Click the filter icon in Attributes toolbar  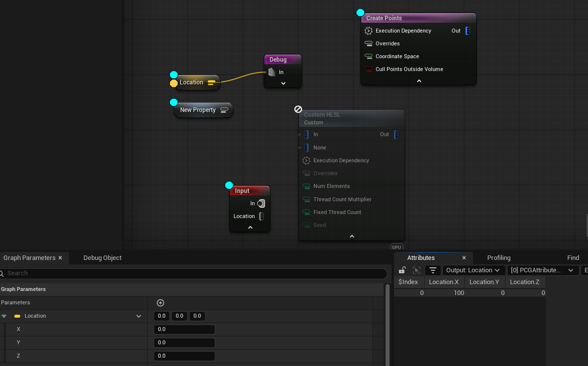(x=433, y=270)
